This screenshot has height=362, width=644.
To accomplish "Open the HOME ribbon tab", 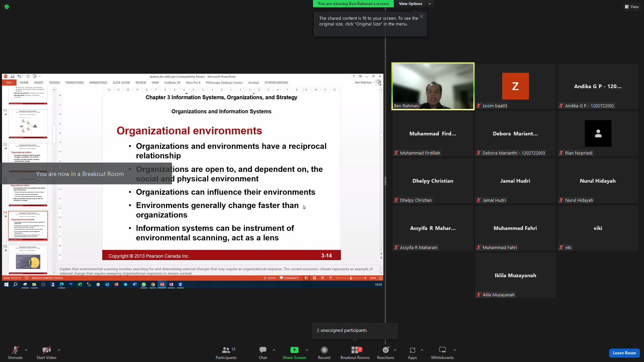I will 24,83.
